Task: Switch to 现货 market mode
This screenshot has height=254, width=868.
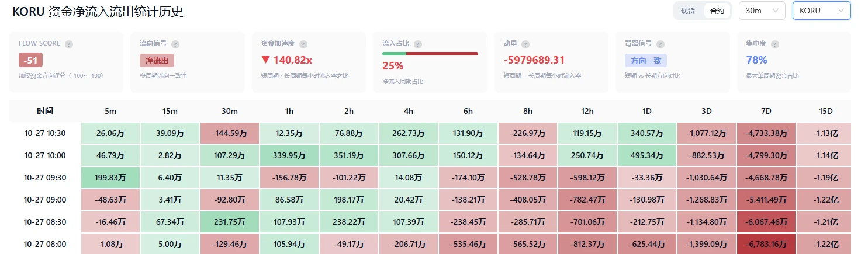Action: [688, 11]
